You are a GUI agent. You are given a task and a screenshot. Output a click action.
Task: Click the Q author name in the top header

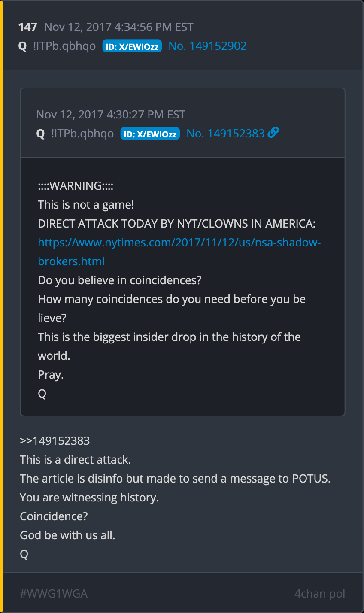pyautogui.click(x=23, y=46)
